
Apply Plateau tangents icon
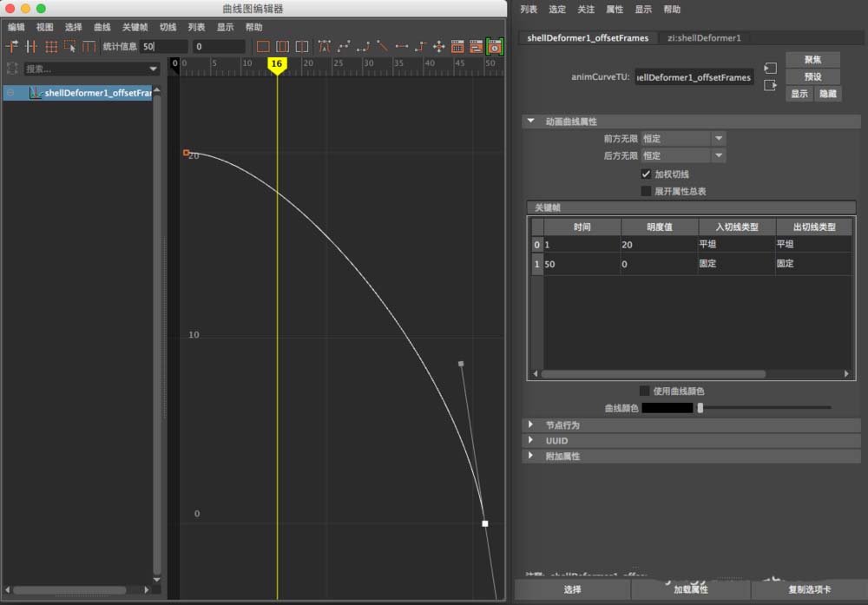439,47
